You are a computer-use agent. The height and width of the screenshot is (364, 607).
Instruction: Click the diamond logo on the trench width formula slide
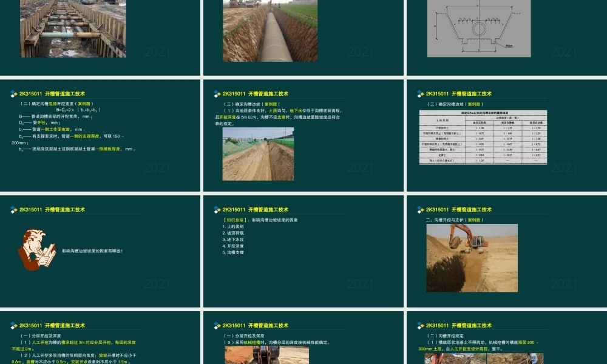click(x=14, y=94)
